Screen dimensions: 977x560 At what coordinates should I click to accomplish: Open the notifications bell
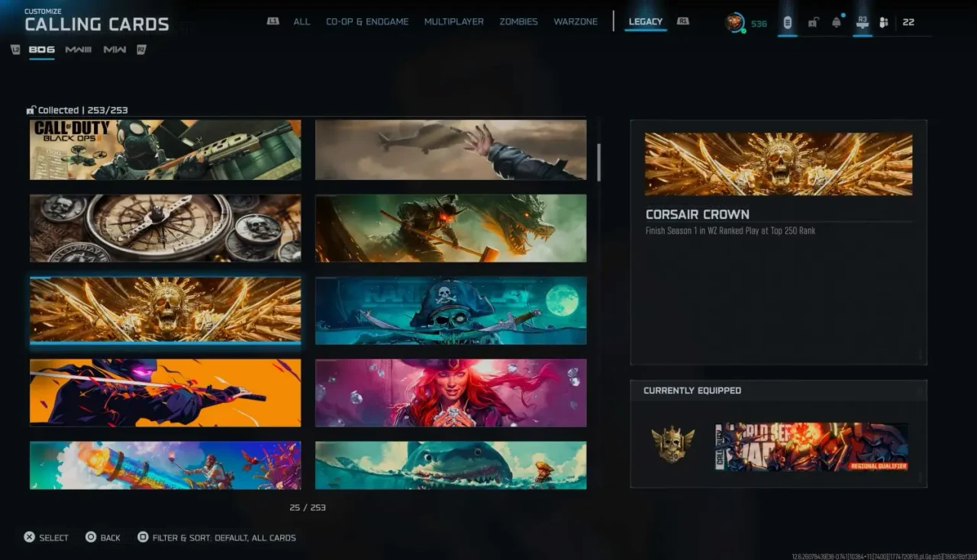click(837, 22)
